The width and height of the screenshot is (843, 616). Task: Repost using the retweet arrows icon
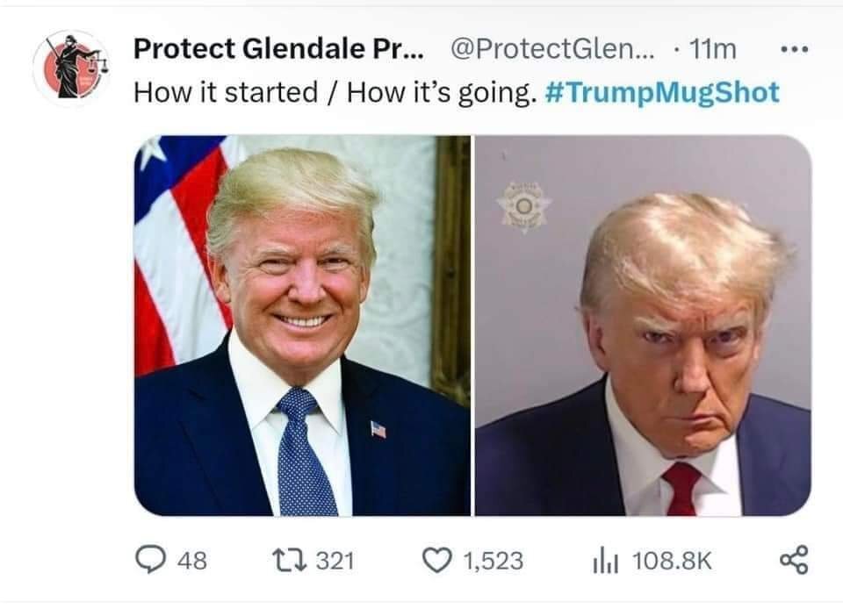click(x=289, y=560)
